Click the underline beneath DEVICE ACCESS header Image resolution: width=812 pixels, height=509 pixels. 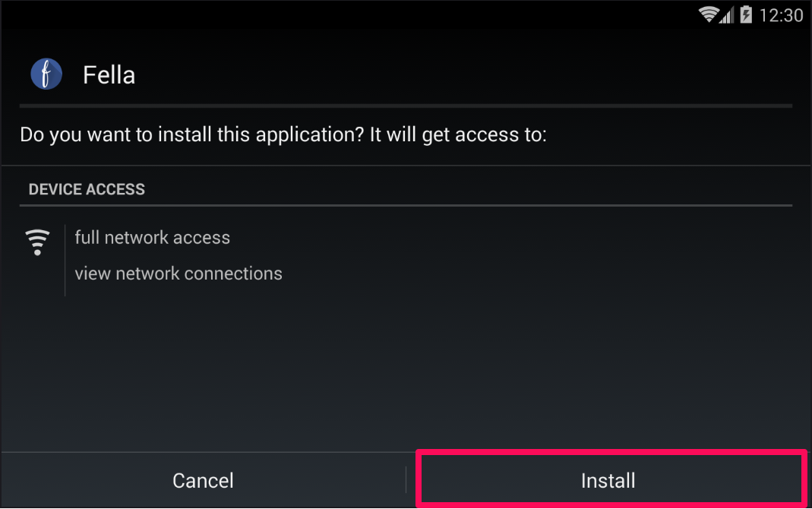(406, 206)
